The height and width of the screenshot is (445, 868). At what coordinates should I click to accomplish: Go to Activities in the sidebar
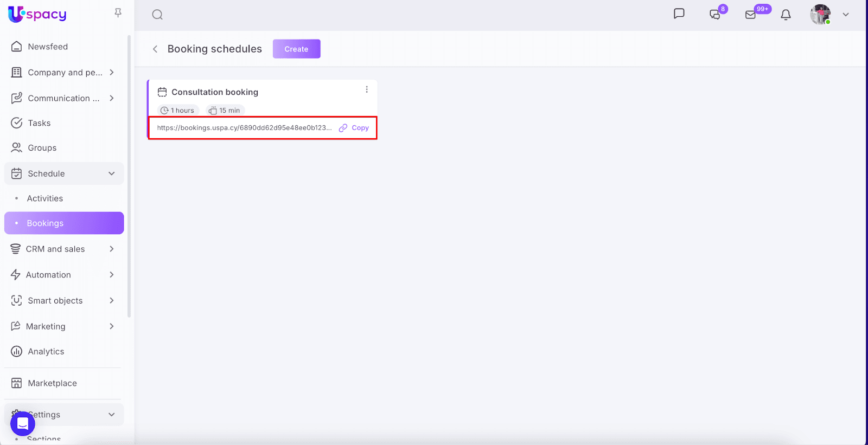(45, 198)
